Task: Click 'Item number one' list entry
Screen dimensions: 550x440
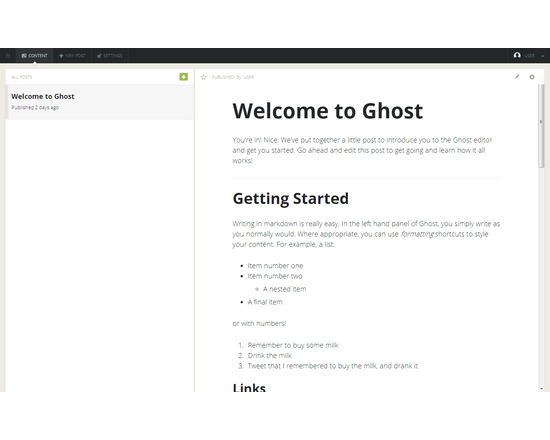Action: pyautogui.click(x=275, y=266)
